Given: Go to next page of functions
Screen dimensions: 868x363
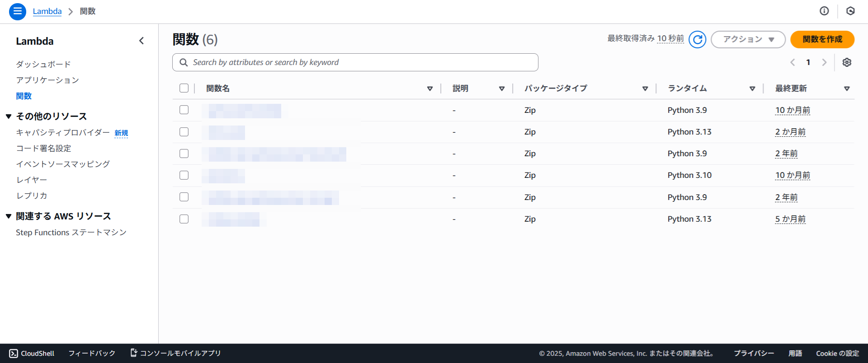Looking at the screenshot, I should click(x=824, y=62).
